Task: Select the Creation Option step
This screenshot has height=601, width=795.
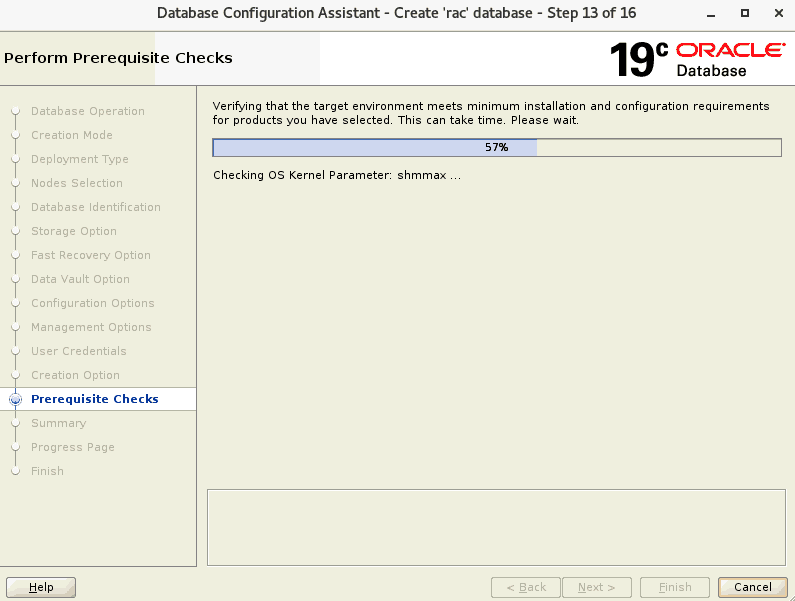Action: (75, 375)
